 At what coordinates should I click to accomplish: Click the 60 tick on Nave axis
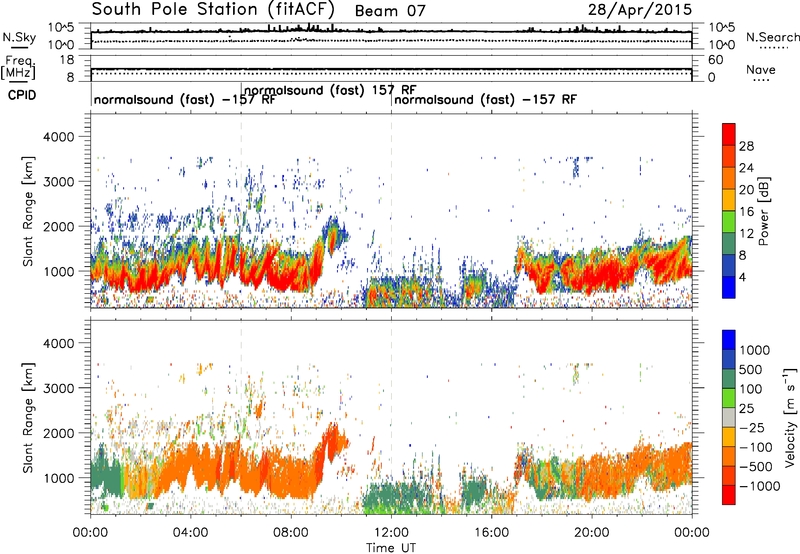716,60
